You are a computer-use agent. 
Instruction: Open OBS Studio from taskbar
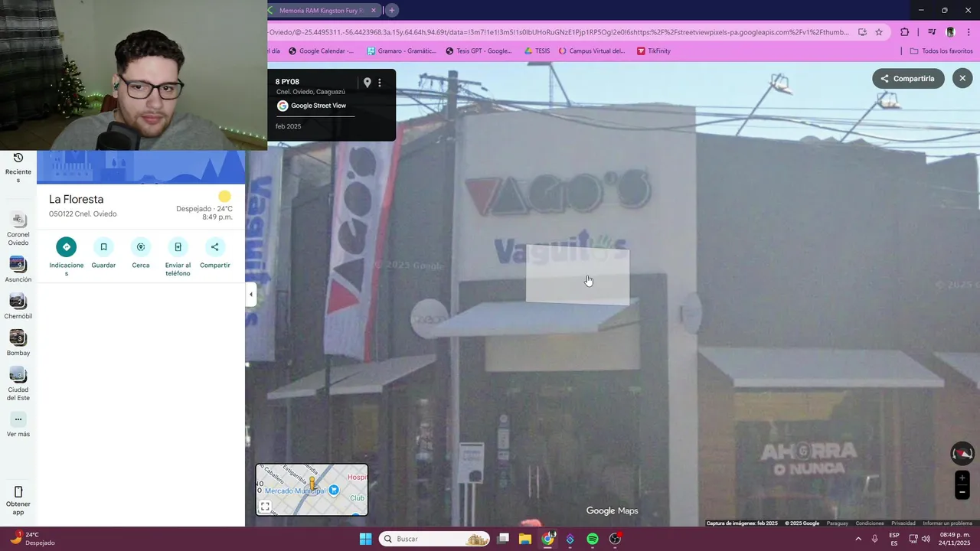click(x=615, y=539)
